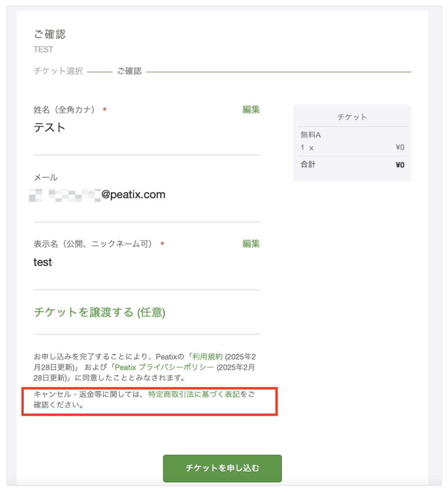The width and height of the screenshot is (448, 494).
Task: Click the display name value test
Action: (43, 263)
